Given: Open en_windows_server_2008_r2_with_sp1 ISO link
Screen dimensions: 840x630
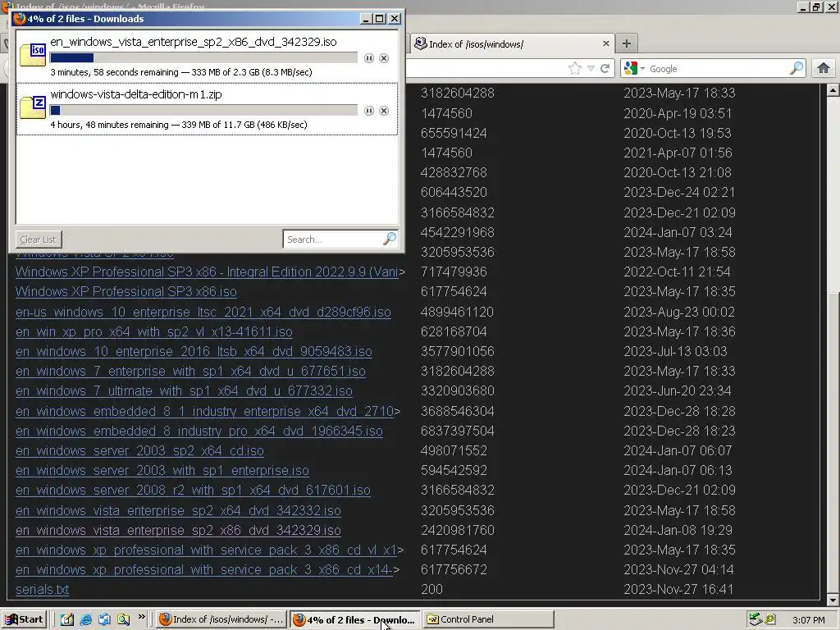Looking at the screenshot, I should point(193,491).
